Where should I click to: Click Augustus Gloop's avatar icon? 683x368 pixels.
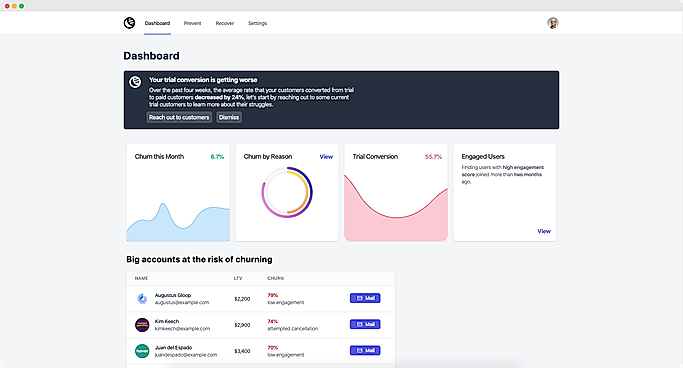(142, 298)
